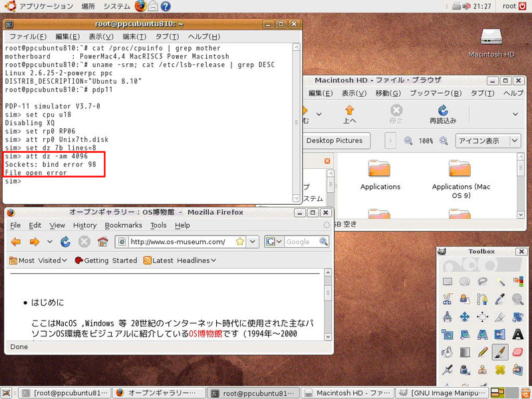Zoom out in the file browser

(408, 141)
